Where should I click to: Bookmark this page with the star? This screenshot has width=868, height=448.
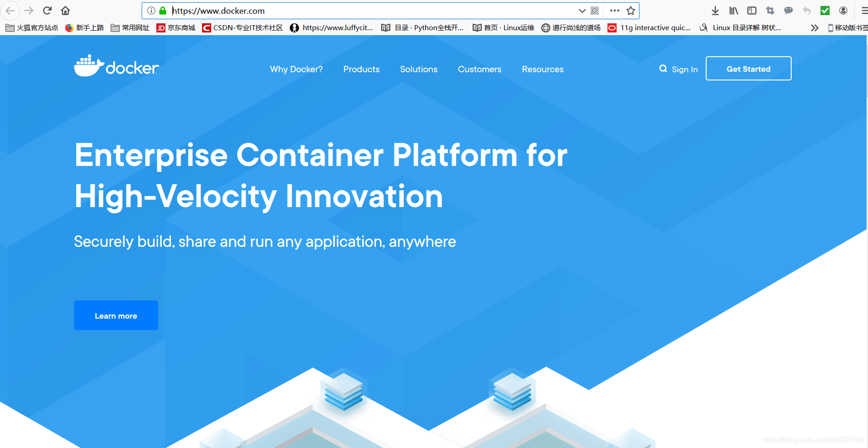[631, 11]
